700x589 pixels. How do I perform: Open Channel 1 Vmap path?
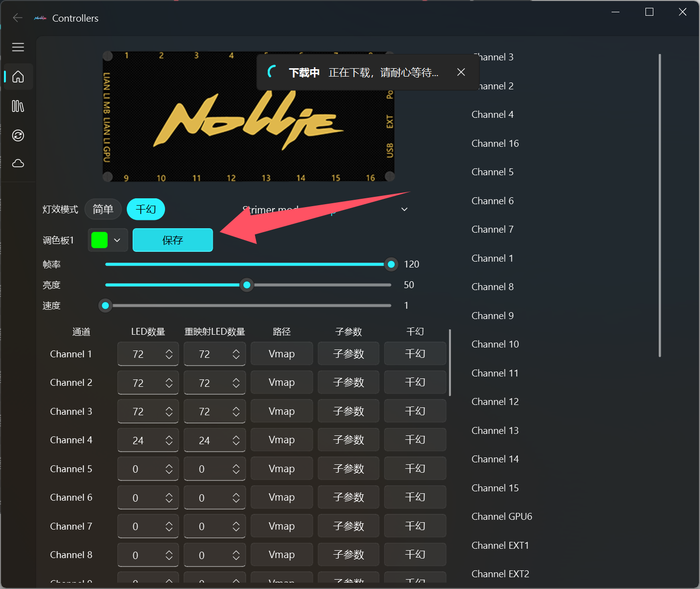pyautogui.click(x=281, y=354)
